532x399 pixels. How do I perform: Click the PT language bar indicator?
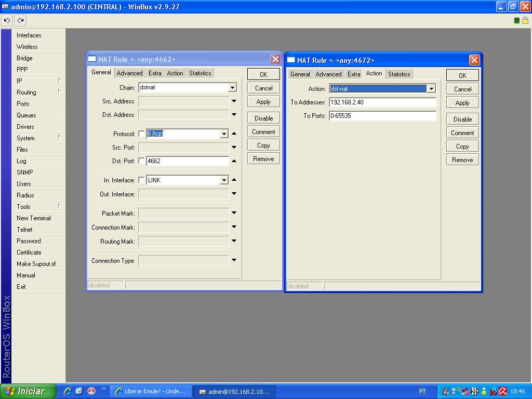click(422, 391)
